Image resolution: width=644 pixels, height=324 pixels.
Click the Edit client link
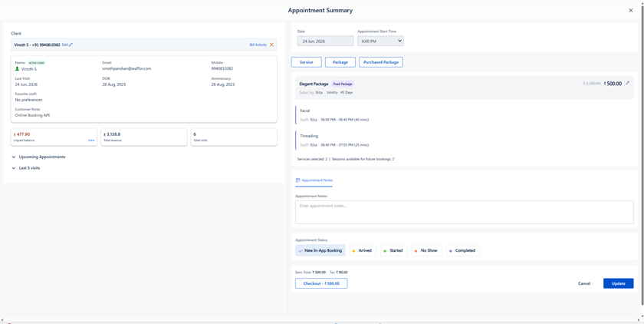tap(65, 45)
